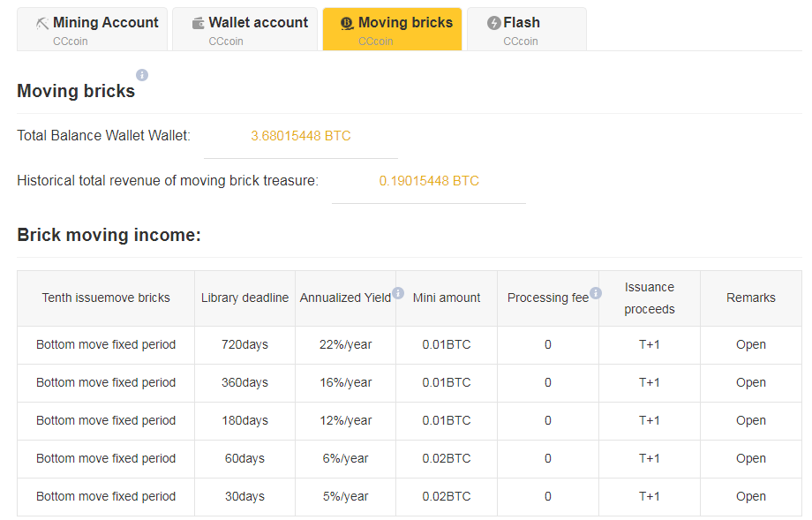Click the lightning bolt icon on Flash tab
This screenshot has width=812, height=520.
coord(494,23)
